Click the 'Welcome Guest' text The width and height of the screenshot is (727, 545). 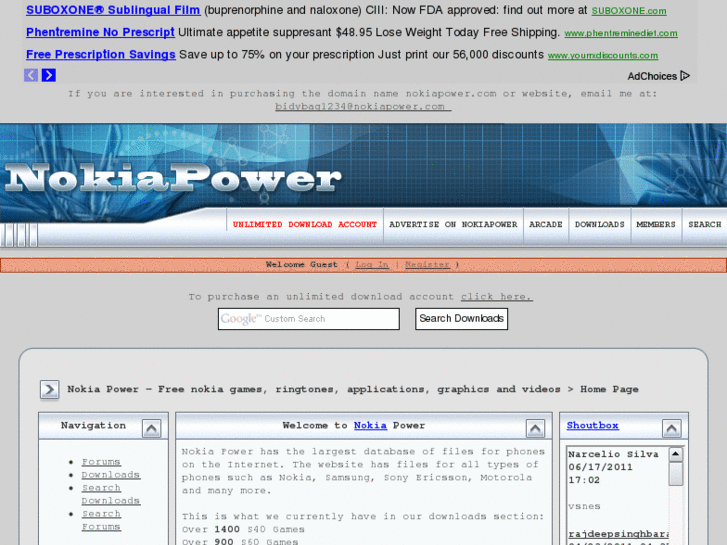(301, 265)
